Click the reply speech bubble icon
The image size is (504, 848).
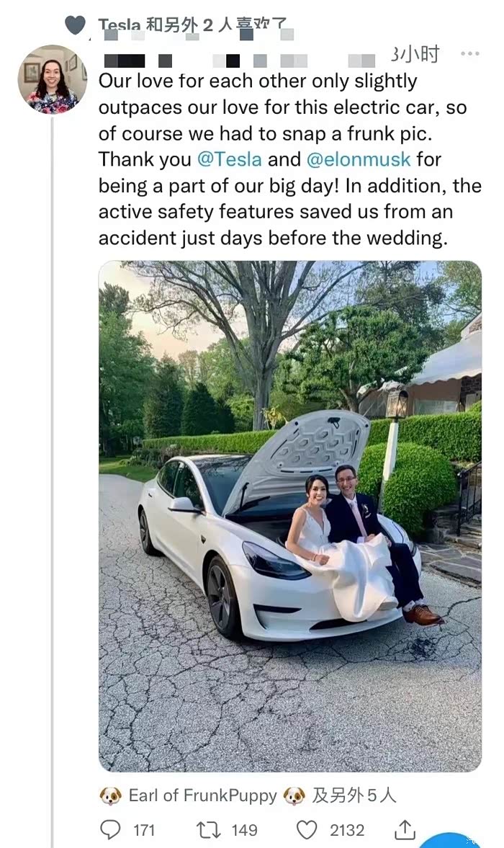click(111, 829)
